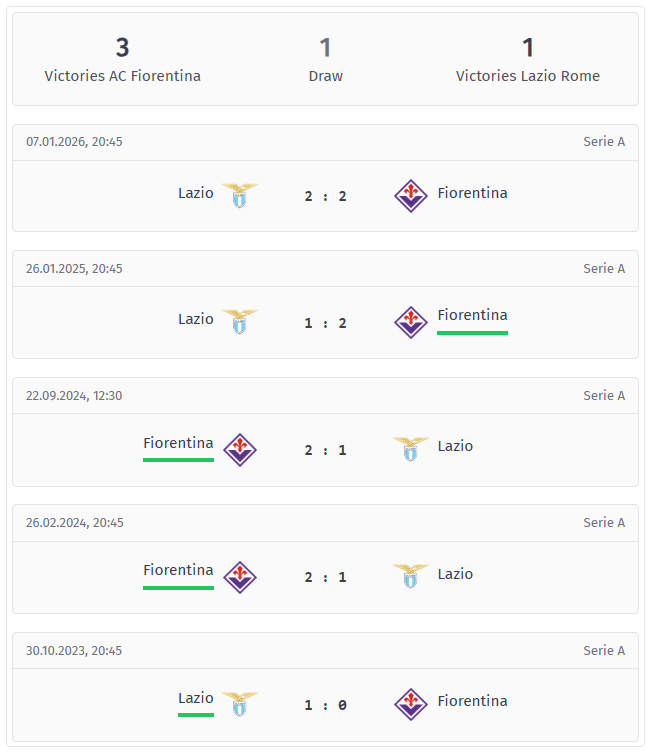Open Lazio team link in 30.10.2023 match
Screen dimensions: 649x754
point(196,698)
